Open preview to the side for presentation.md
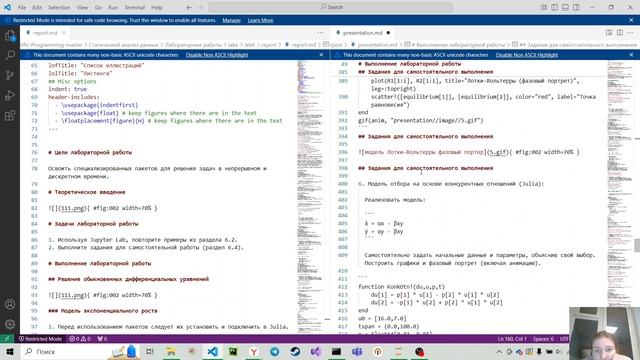This screenshot has height=360, width=640. point(609,33)
